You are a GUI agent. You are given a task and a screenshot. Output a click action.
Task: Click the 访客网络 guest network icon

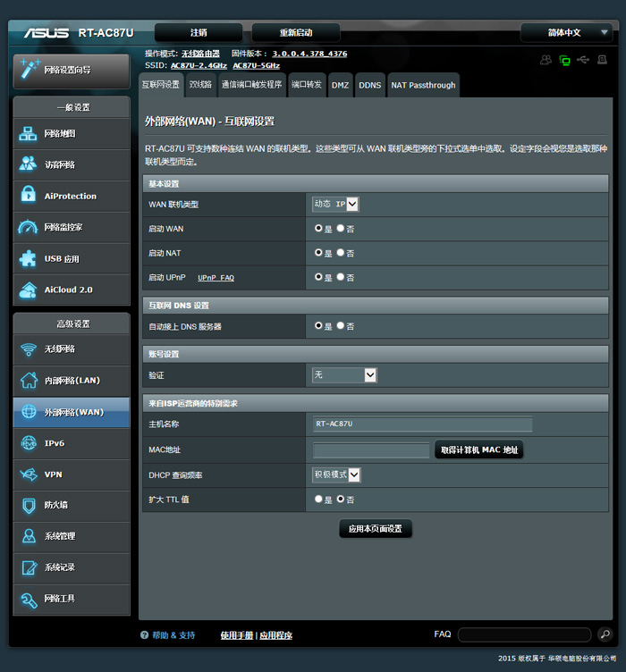point(28,164)
